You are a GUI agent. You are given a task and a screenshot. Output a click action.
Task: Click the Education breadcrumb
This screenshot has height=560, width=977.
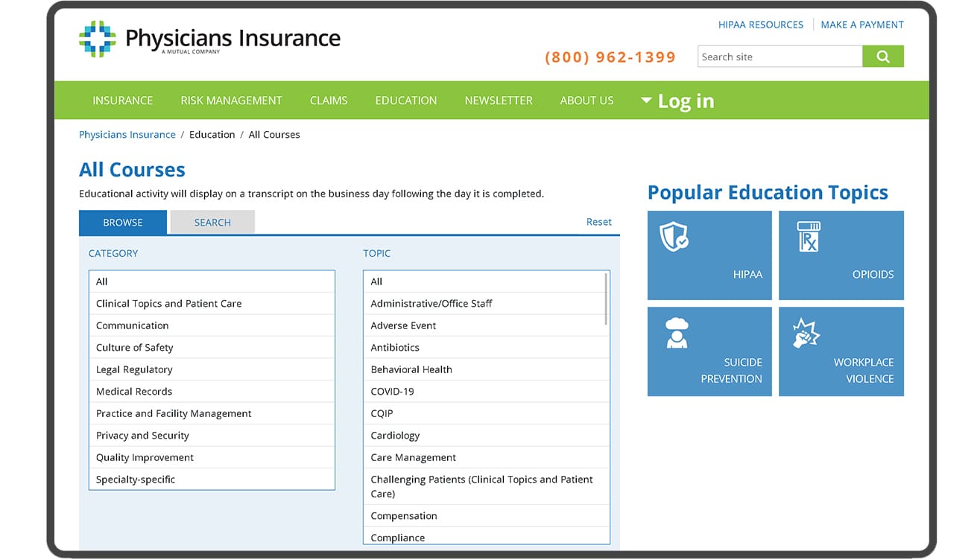pos(212,135)
